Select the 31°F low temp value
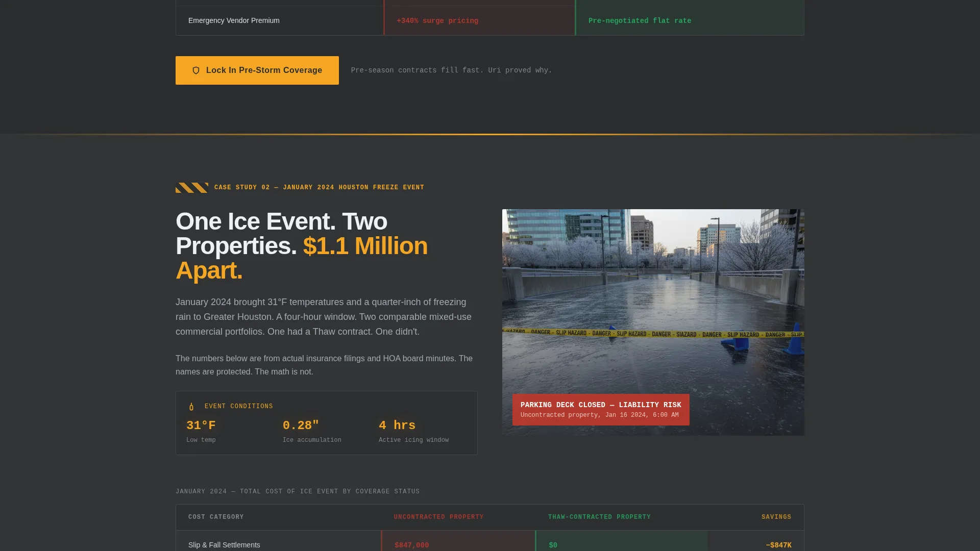 [x=201, y=425]
